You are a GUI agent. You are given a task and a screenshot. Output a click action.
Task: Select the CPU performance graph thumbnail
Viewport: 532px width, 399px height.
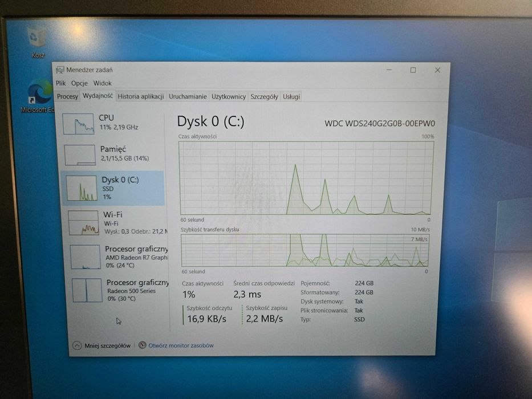78,124
